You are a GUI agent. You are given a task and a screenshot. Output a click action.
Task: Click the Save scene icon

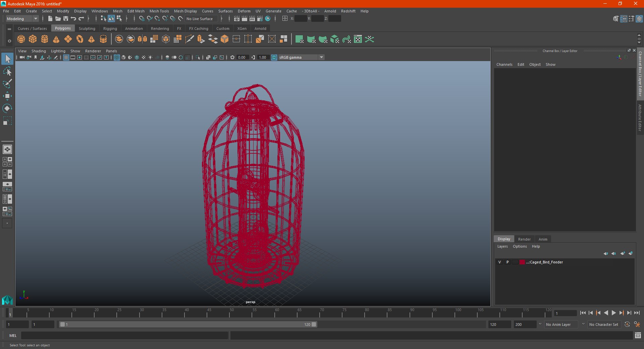coord(66,19)
